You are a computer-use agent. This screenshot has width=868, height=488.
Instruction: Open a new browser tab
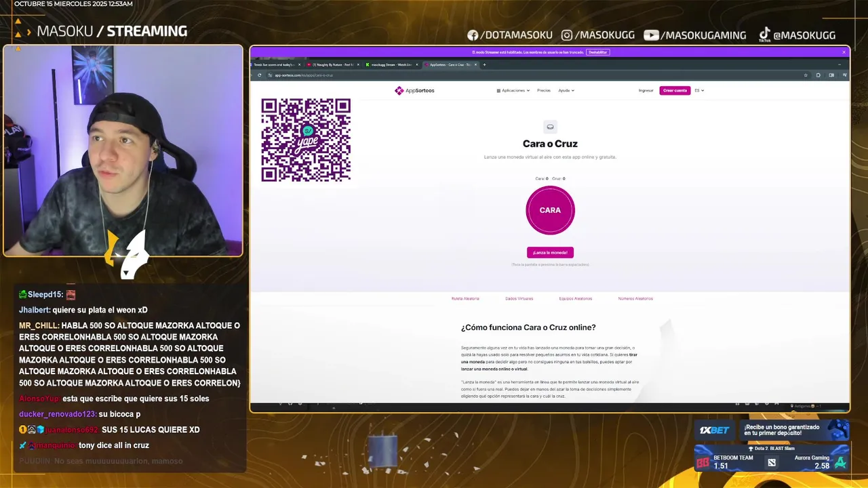(x=484, y=64)
